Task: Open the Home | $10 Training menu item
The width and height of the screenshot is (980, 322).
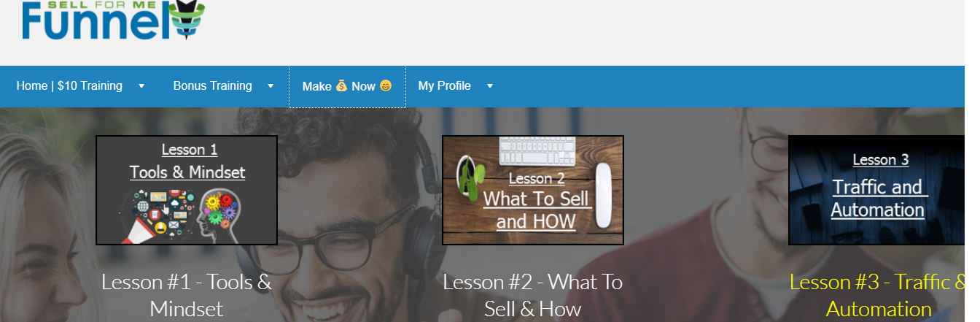Action: [70, 86]
